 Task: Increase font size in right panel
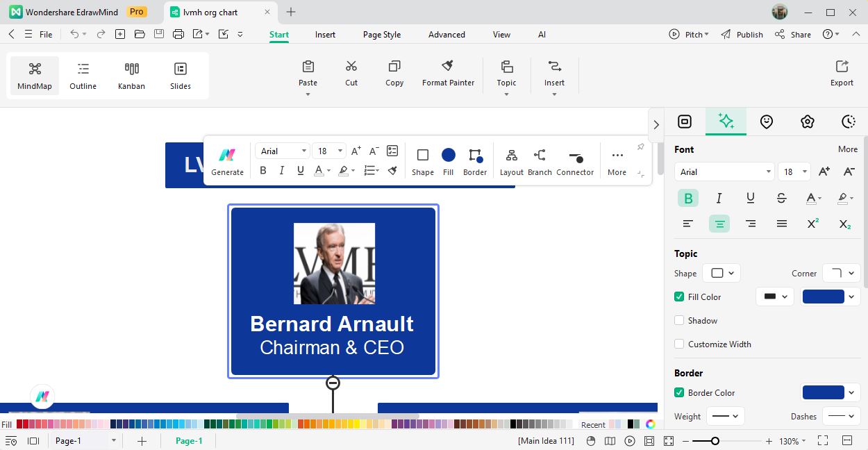point(824,172)
